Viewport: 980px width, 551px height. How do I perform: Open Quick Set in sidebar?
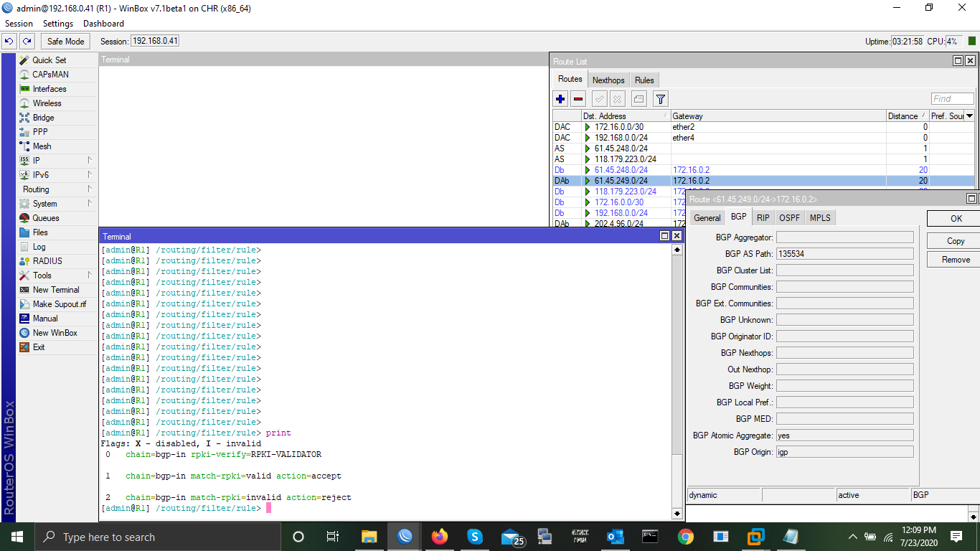pyautogui.click(x=49, y=60)
